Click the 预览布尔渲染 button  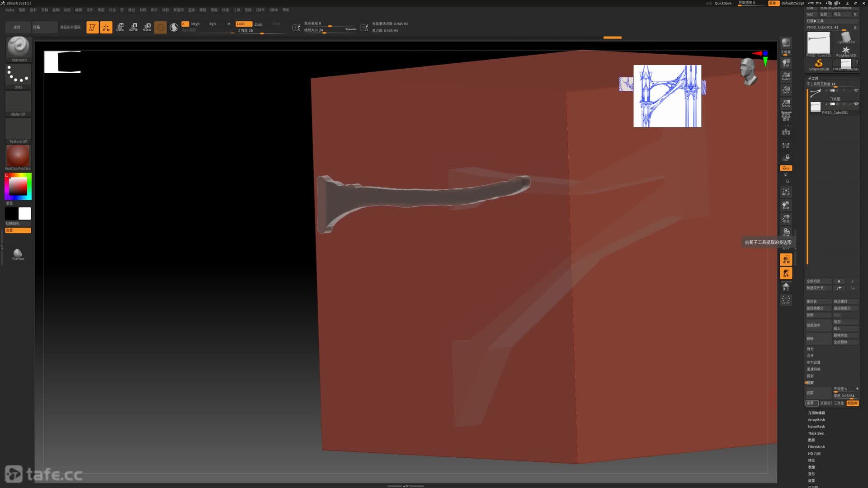click(x=70, y=27)
